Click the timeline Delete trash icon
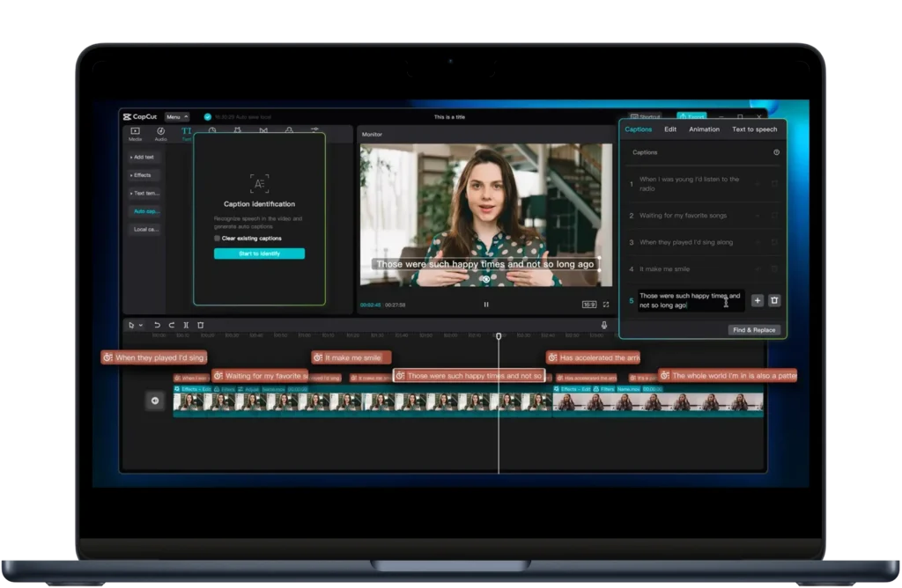The height and width of the screenshot is (588, 902). (x=201, y=326)
